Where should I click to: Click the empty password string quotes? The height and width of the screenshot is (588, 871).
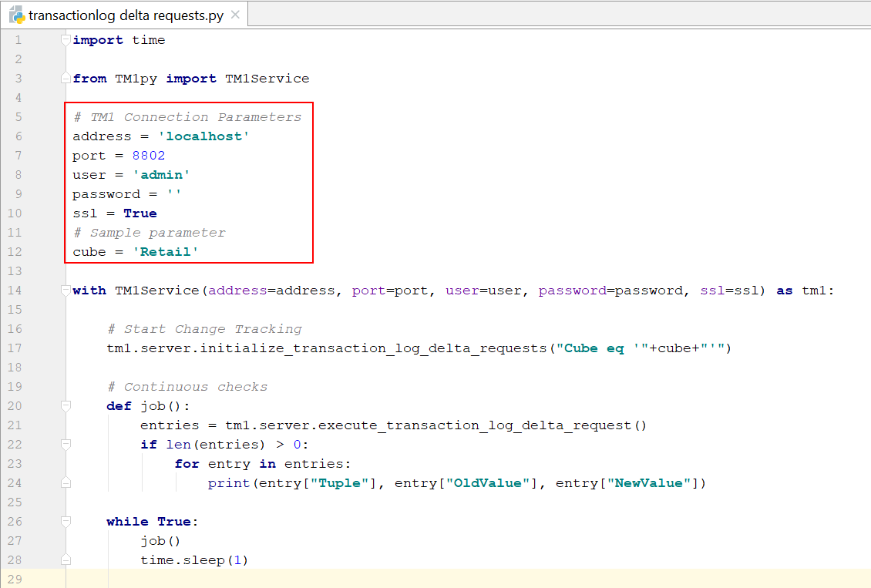[x=174, y=193]
